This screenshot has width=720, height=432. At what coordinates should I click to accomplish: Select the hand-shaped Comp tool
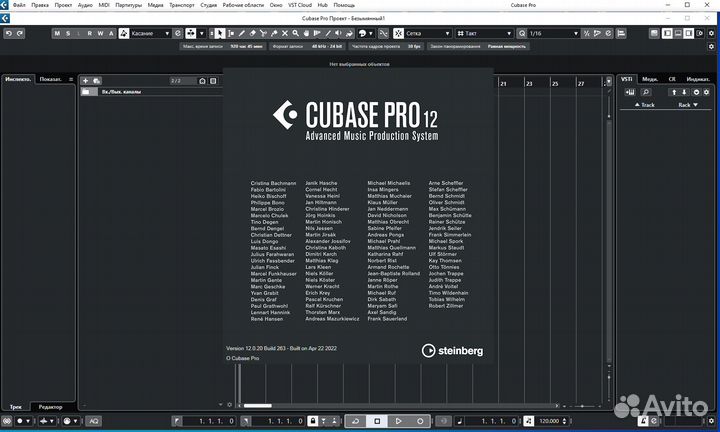306,34
